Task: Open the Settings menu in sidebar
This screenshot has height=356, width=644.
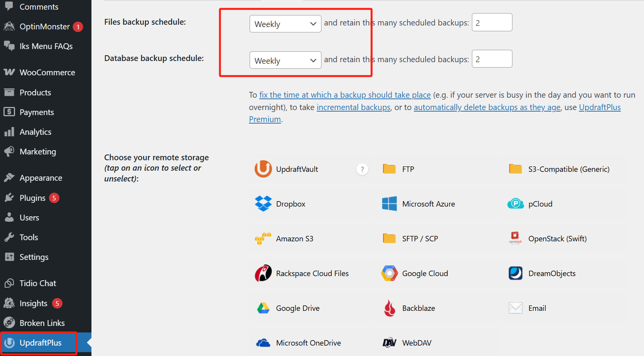Action: pos(34,257)
